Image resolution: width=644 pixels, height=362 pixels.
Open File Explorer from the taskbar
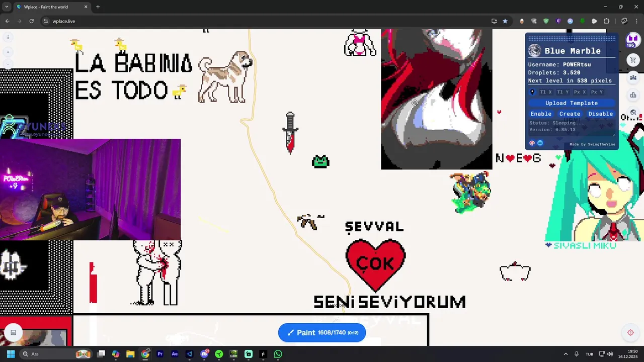tap(130, 354)
